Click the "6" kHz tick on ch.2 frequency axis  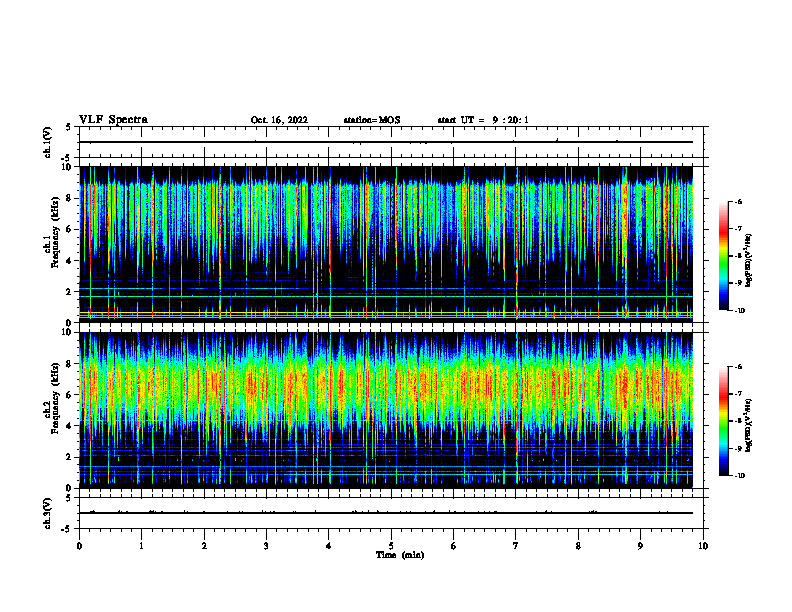(x=71, y=395)
